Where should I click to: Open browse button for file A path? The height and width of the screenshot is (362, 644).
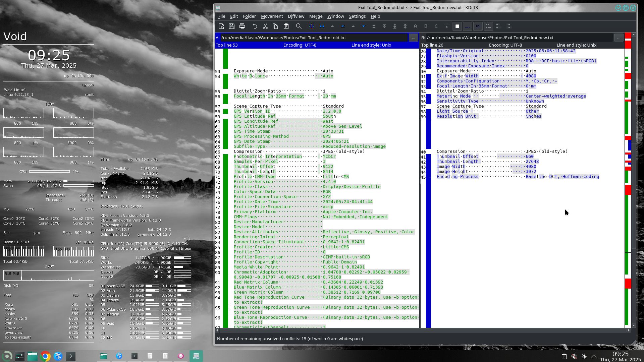(x=413, y=38)
